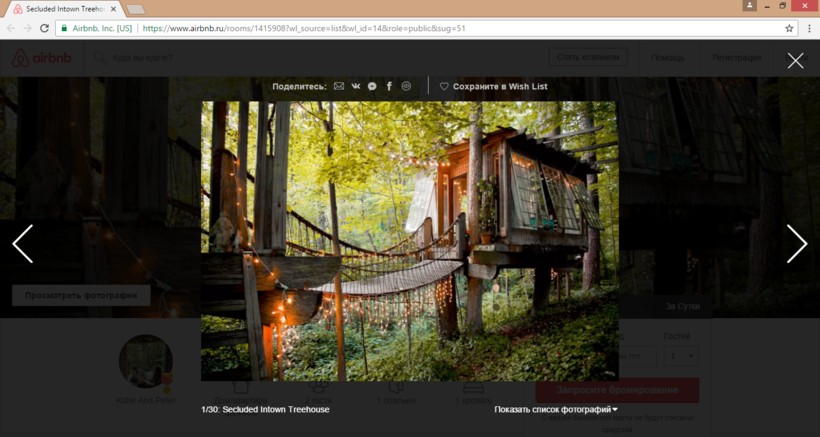
Task: Expand 'Показать список фотографий' dropdown
Action: (556, 409)
